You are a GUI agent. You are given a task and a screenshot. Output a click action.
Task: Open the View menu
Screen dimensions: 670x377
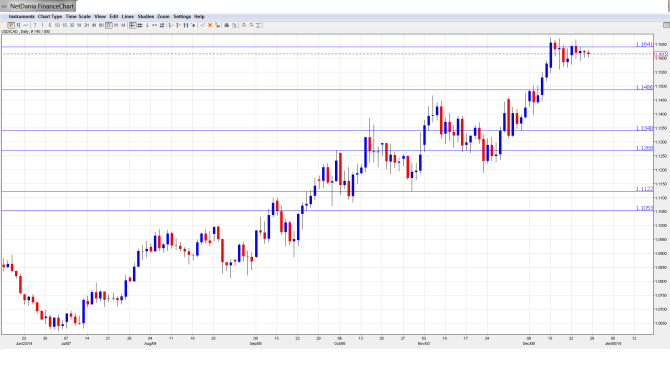100,17
